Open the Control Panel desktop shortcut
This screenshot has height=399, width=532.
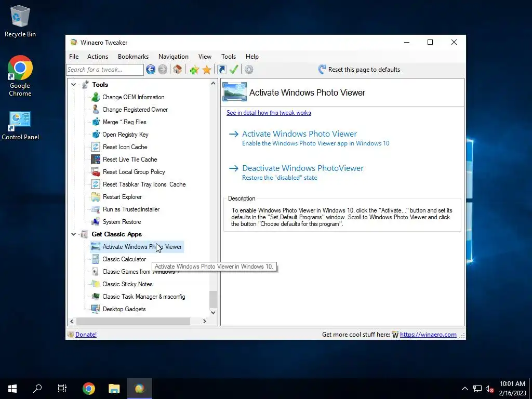(x=20, y=126)
